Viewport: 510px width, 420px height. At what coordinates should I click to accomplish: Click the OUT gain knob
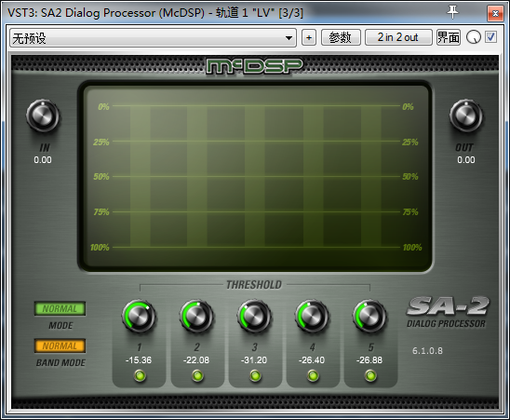465,115
